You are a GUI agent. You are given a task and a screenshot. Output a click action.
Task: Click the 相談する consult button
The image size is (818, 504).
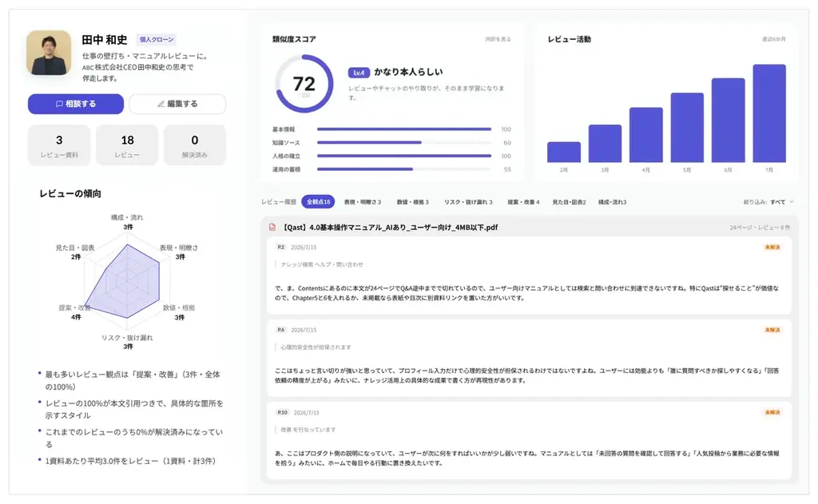pyautogui.click(x=76, y=104)
